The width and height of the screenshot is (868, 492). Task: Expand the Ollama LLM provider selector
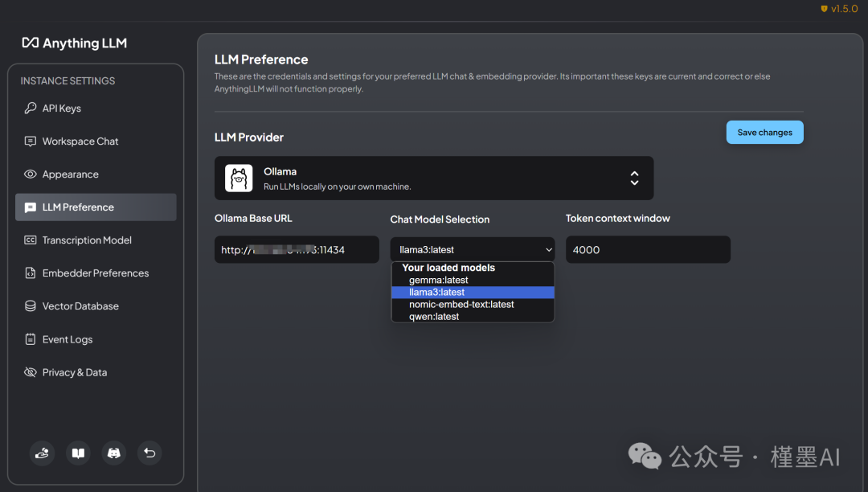click(434, 178)
